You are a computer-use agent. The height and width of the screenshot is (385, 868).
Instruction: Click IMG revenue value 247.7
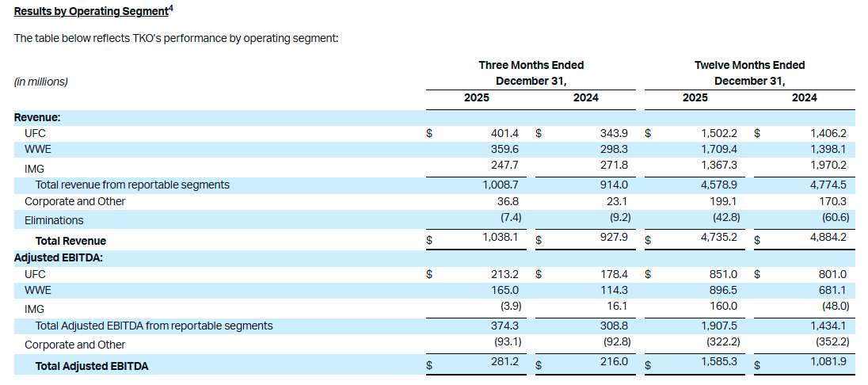click(x=504, y=166)
